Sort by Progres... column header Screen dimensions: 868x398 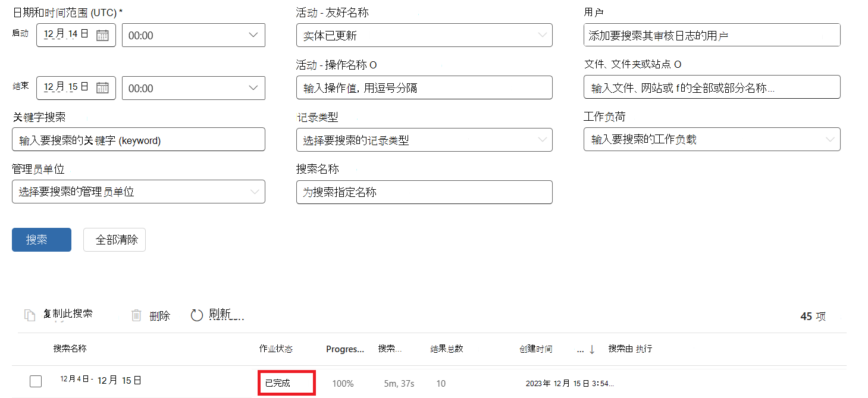point(345,349)
